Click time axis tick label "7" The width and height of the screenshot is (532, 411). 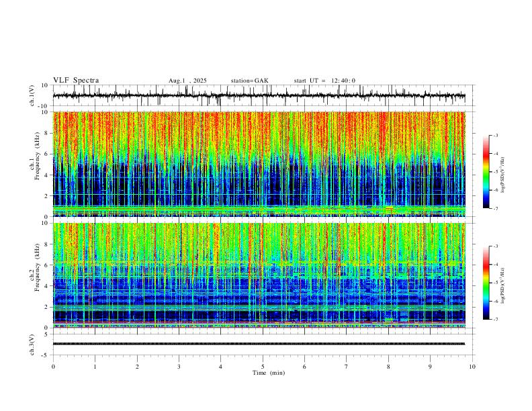tap(347, 367)
